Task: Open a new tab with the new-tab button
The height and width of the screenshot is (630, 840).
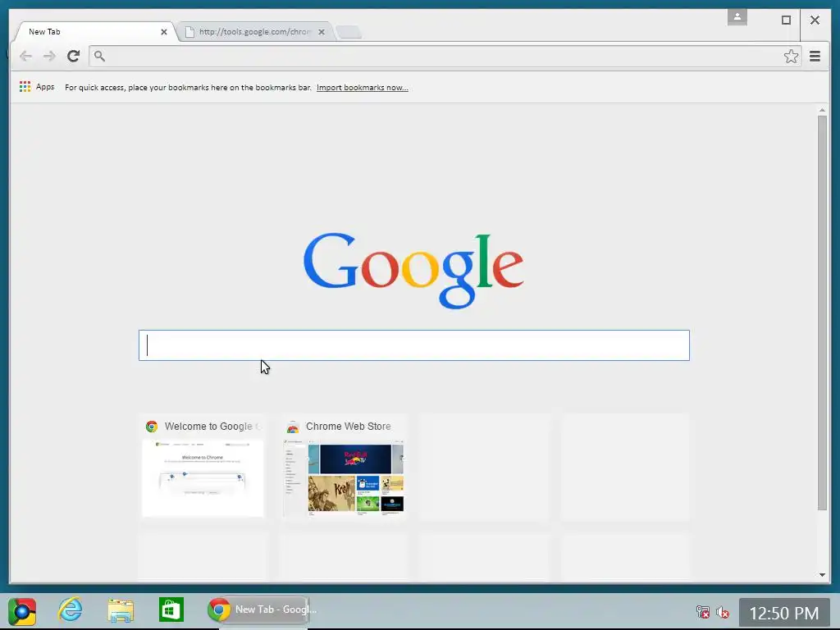Action: pyautogui.click(x=349, y=32)
